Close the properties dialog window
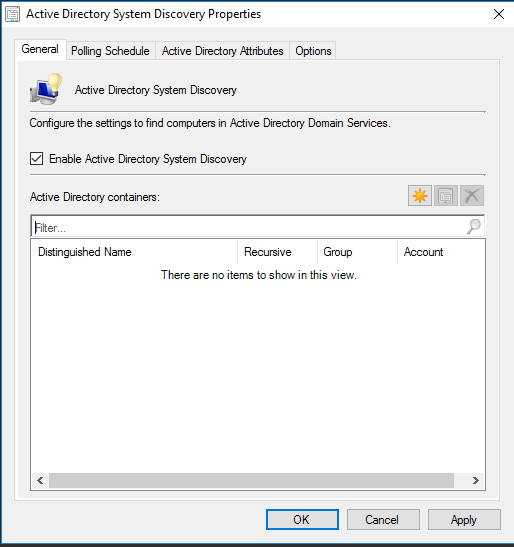The height and width of the screenshot is (547, 514). pos(499,14)
